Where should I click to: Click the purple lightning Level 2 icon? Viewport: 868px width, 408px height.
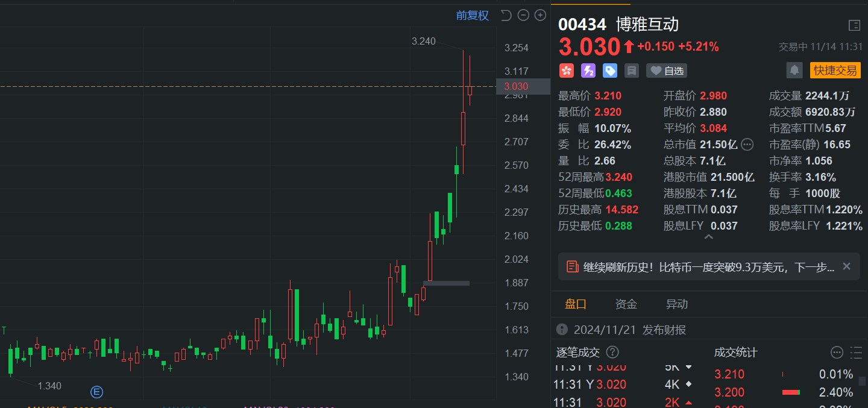click(x=588, y=71)
